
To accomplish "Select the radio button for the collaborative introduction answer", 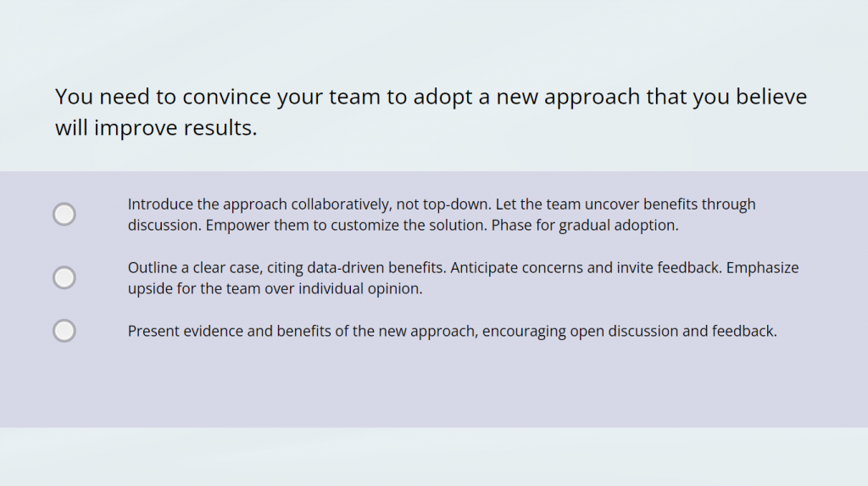I will point(64,215).
